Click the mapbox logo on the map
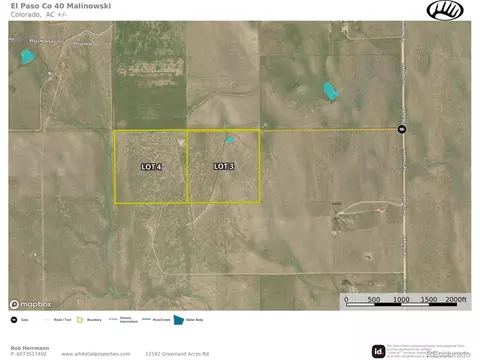The width and height of the screenshot is (480, 360). [x=31, y=304]
